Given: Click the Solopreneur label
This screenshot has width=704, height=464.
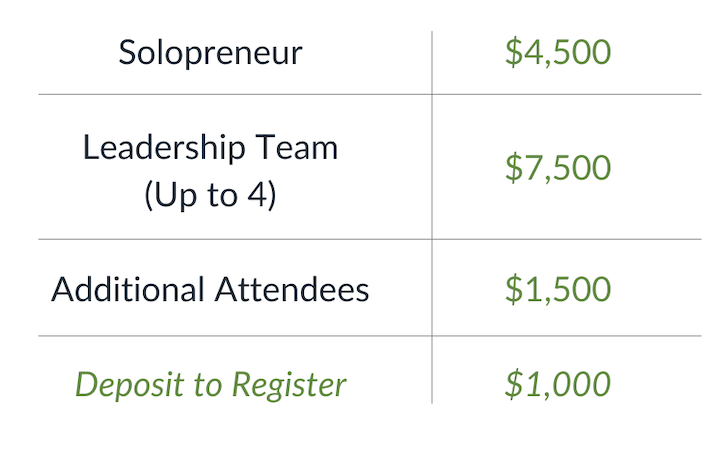Looking at the screenshot, I should (210, 52).
